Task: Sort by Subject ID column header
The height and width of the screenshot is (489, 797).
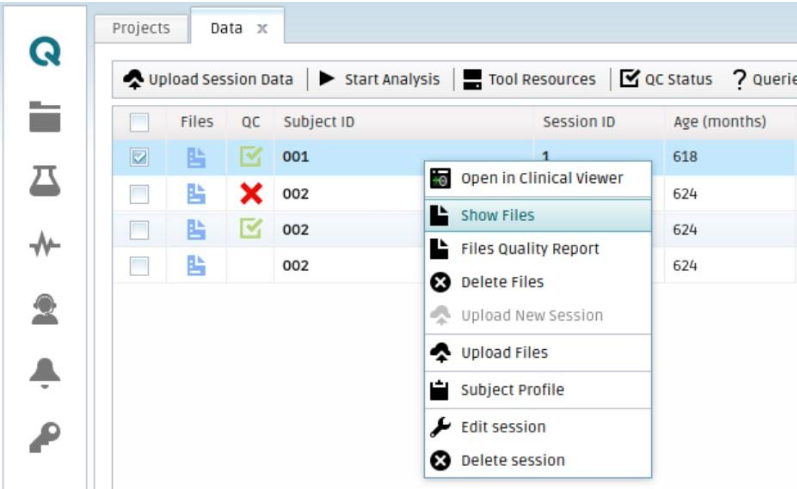Action: pos(319,122)
